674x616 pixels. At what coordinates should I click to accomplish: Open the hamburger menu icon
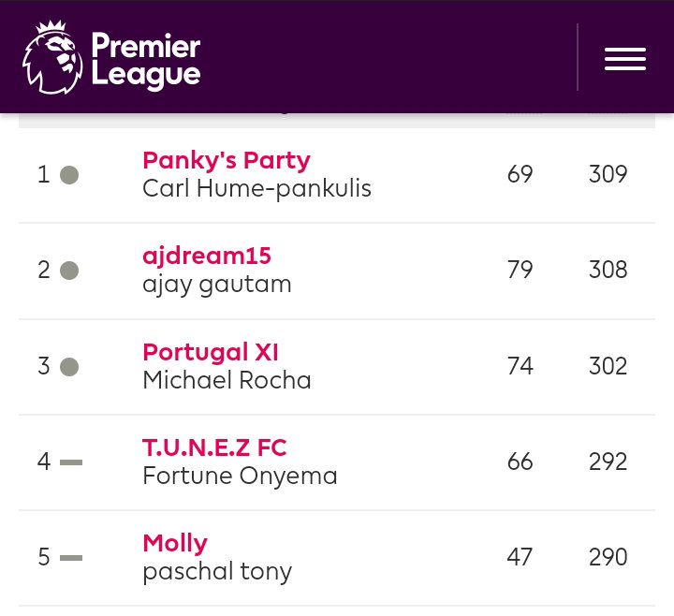(625, 59)
